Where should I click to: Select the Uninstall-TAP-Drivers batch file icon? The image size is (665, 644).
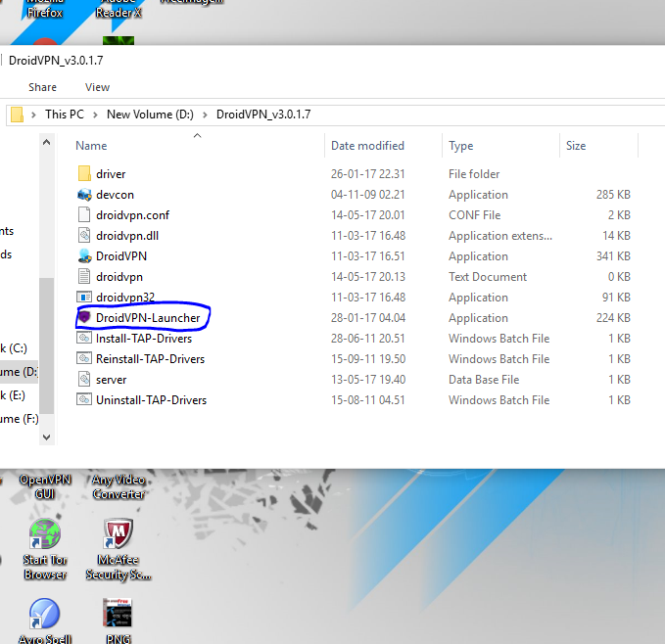(84, 399)
